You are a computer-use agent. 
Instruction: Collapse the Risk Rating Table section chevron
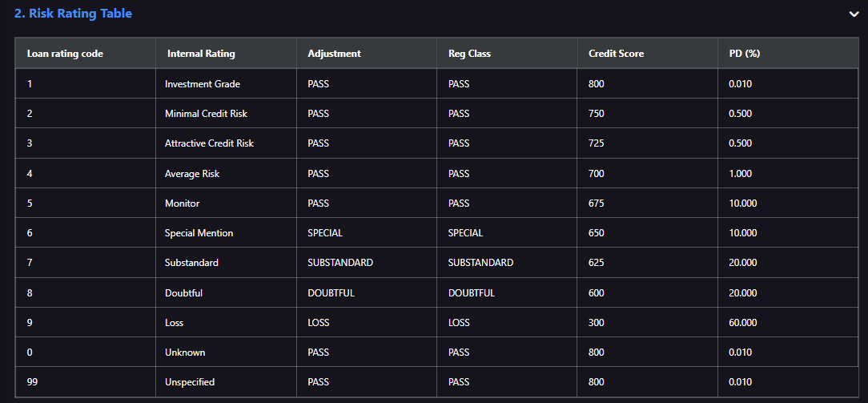click(x=854, y=14)
